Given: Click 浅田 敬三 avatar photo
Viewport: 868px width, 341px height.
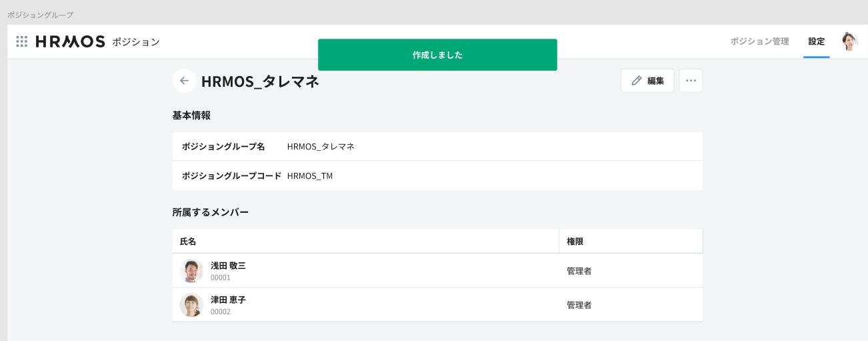Looking at the screenshot, I should pyautogui.click(x=191, y=271).
